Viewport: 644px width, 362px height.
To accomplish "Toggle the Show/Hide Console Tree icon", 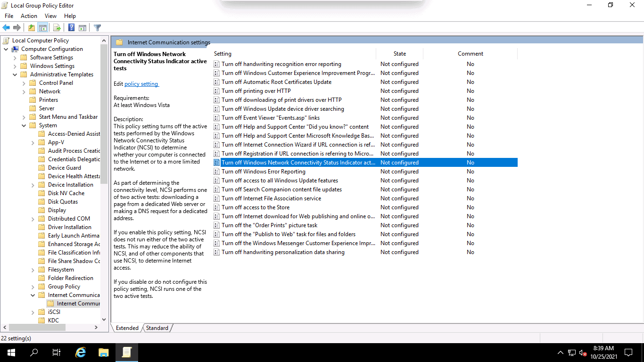I will [42, 28].
